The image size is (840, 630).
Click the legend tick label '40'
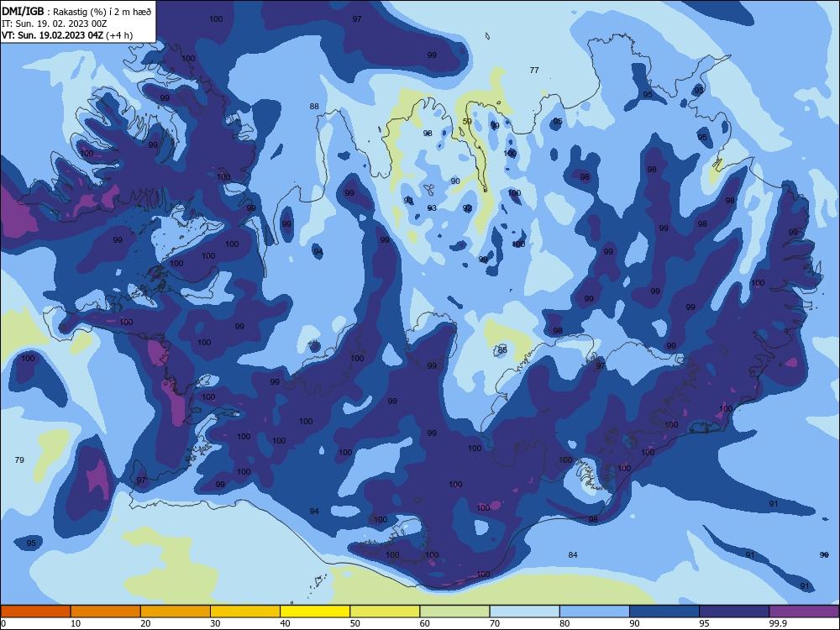coord(286,623)
